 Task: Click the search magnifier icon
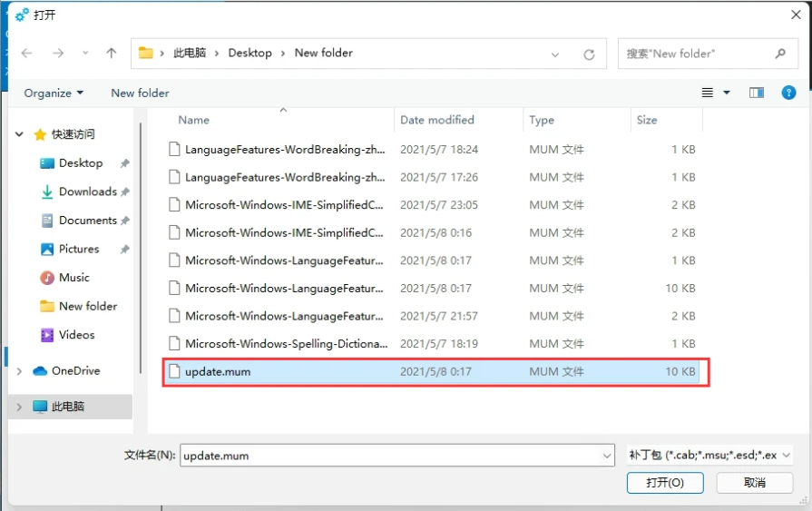780,54
